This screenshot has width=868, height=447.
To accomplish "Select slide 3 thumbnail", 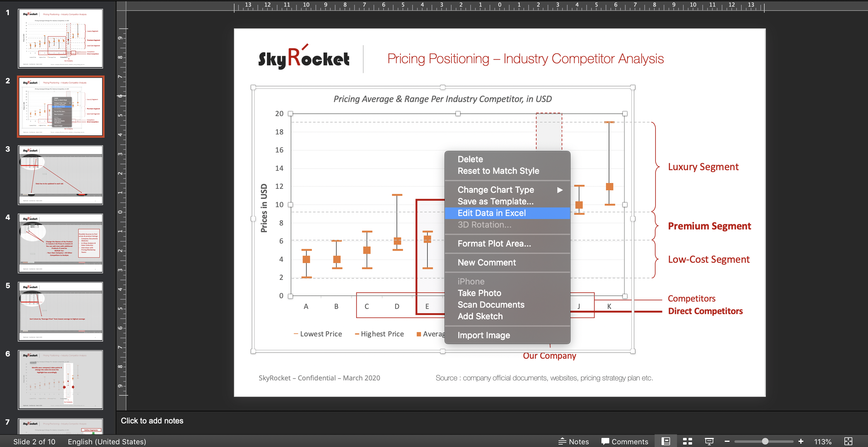I will [61, 175].
